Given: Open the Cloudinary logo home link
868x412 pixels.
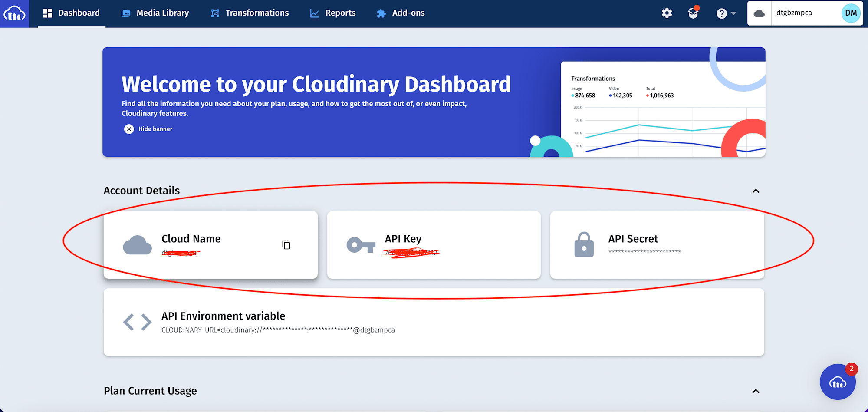Looking at the screenshot, I should [14, 13].
